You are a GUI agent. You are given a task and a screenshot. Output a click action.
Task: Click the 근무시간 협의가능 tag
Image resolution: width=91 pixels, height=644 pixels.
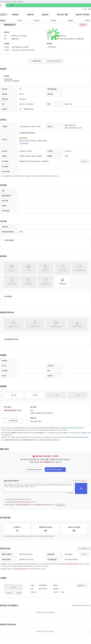tap(24, 143)
